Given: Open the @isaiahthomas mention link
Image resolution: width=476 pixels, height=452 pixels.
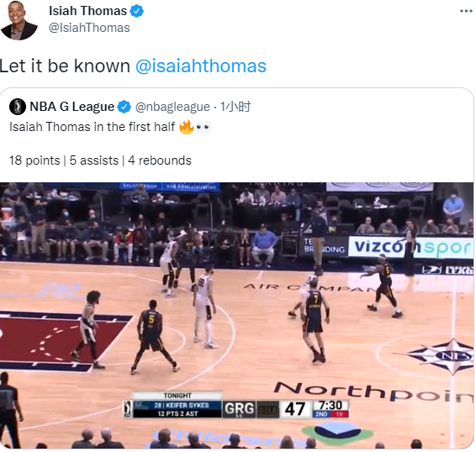Looking at the screenshot, I should click(201, 66).
